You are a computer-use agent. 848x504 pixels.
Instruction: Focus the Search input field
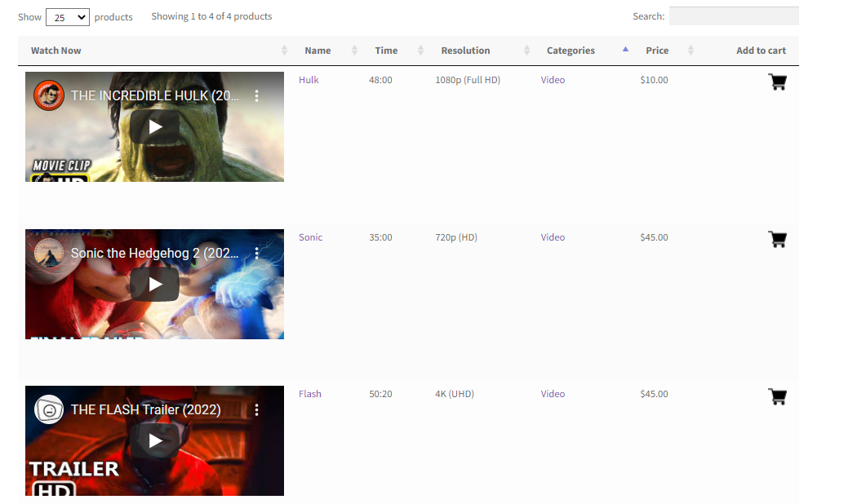734,16
